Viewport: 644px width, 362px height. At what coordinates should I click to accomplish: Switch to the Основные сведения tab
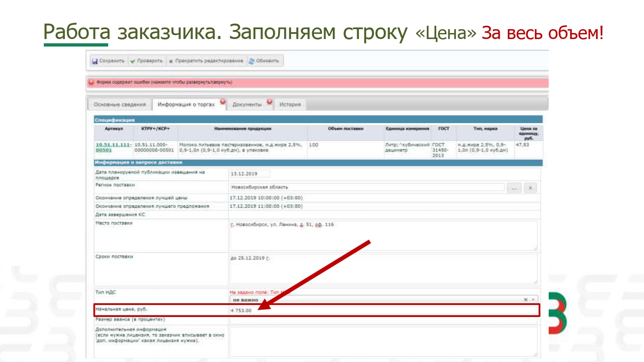[120, 105]
